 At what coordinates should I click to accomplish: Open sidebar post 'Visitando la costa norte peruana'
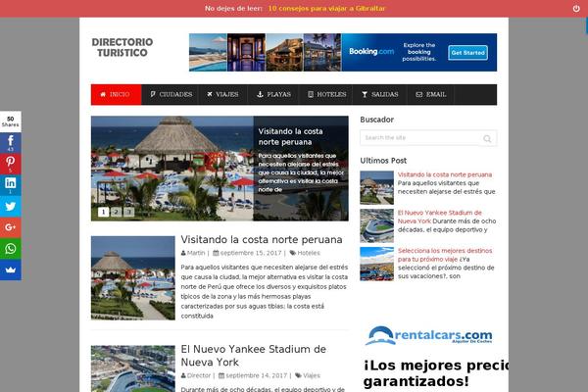(445, 174)
